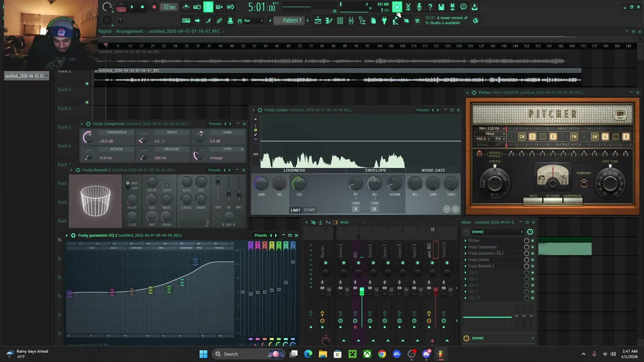Click the render/export audio icon
This screenshot has width=644, height=362.
pyautogui.click(x=452, y=7)
